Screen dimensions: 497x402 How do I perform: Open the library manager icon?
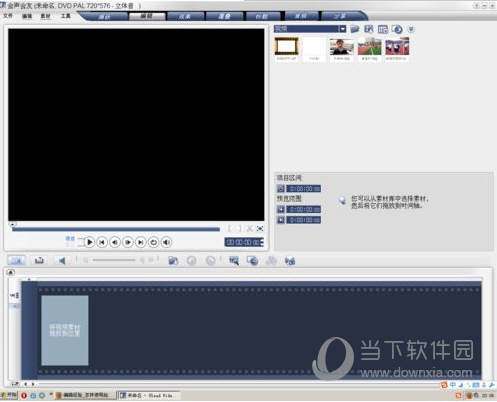[369, 29]
